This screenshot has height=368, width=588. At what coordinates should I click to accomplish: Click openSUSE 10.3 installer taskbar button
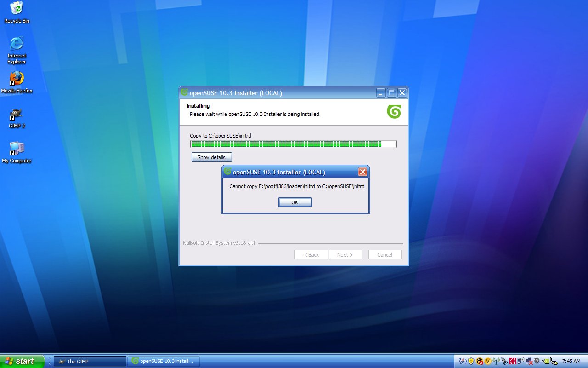click(164, 362)
